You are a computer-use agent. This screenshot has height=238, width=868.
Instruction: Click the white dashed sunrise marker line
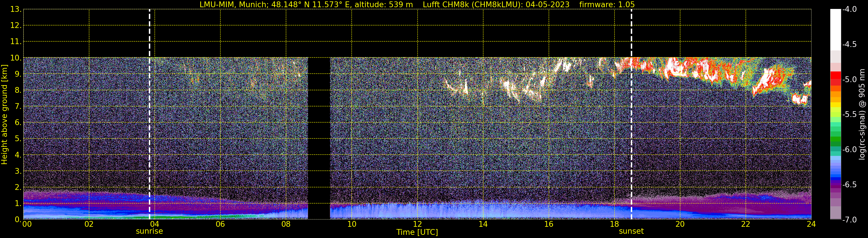(149, 114)
